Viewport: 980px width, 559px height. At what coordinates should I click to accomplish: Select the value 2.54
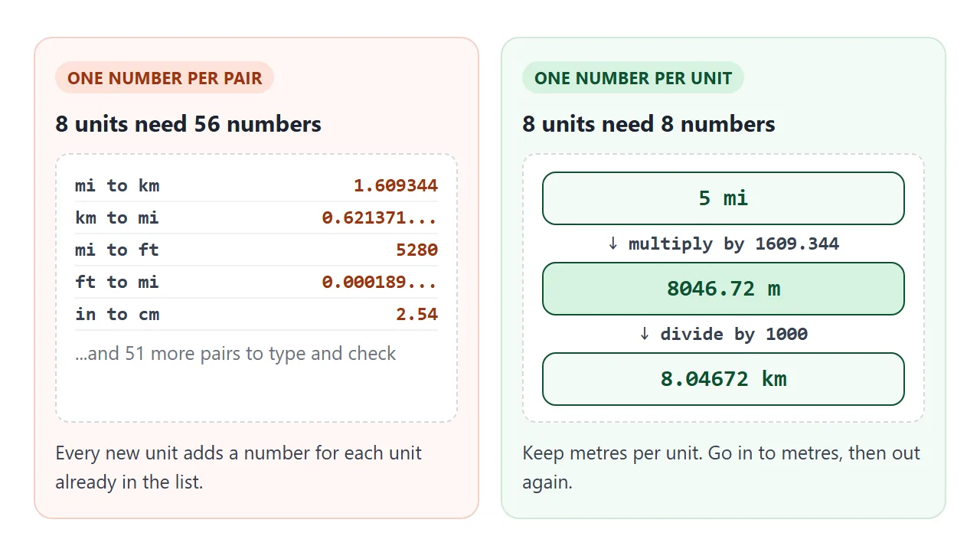pos(416,314)
